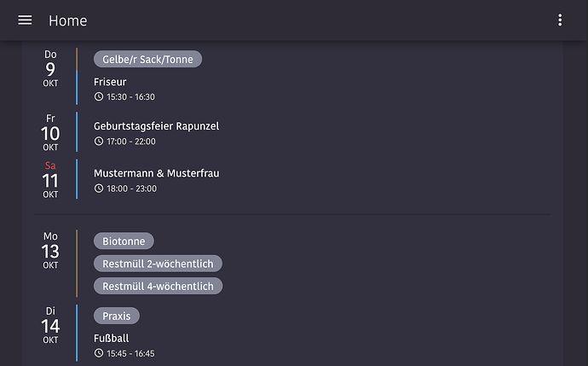Open the Mustermann & Musterfrau event
The height and width of the screenshot is (366, 588).
point(156,173)
